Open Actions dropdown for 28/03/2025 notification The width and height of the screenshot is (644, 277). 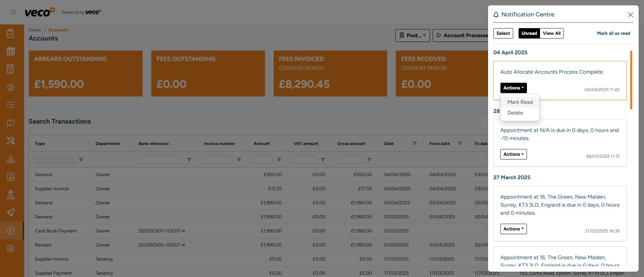coord(513,154)
